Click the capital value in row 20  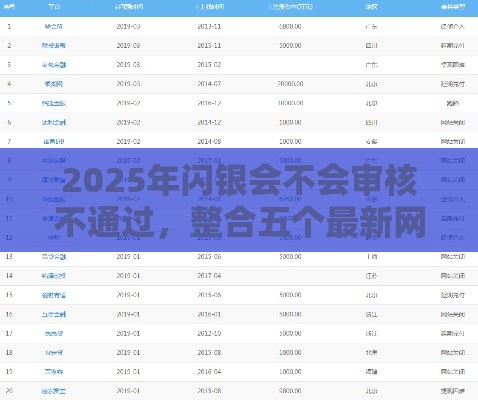(291, 391)
